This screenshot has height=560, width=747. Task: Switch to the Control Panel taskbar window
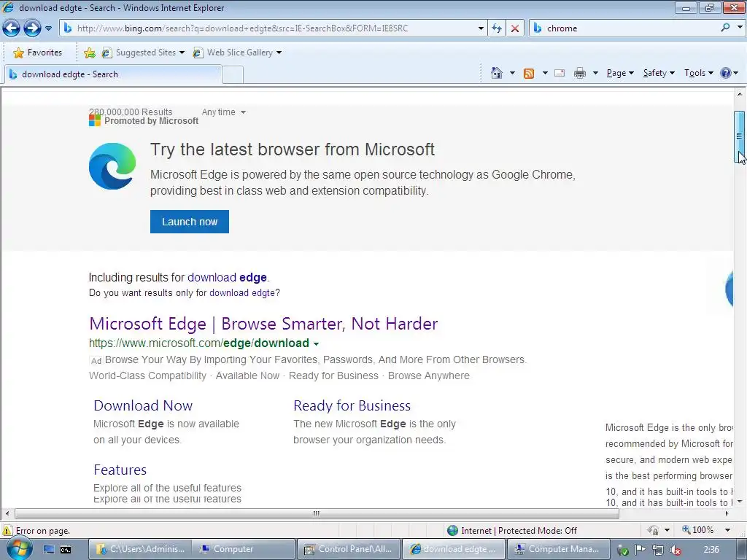pyautogui.click(x=349, y=550)
